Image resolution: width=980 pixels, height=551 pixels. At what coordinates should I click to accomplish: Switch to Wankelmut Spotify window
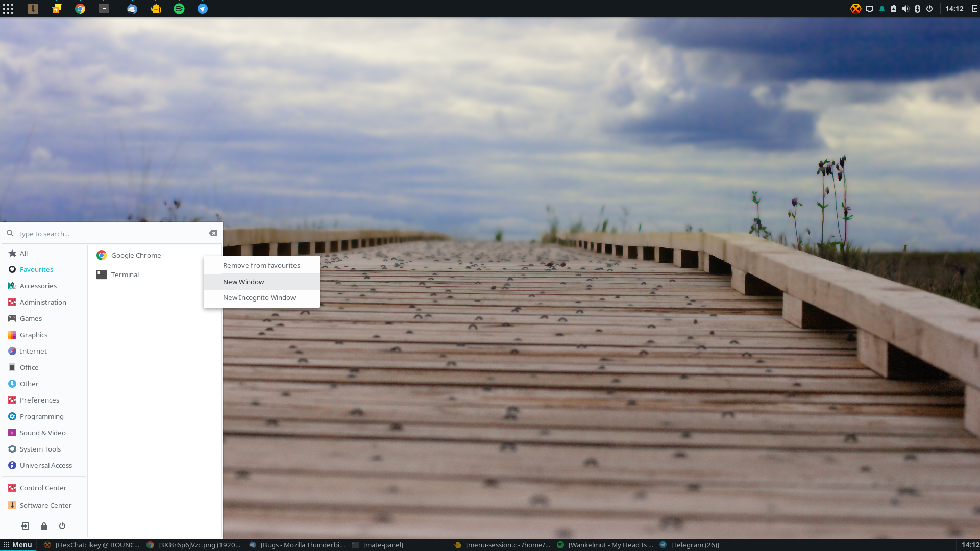[605, 545]
